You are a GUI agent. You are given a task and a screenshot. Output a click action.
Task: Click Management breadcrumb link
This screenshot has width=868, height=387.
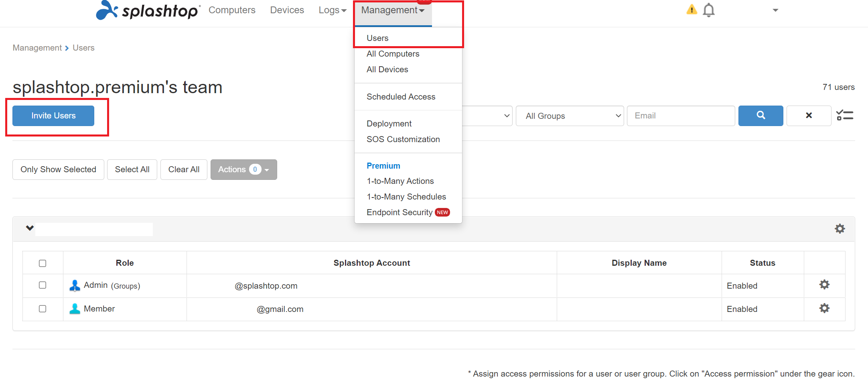coord(37,48)
